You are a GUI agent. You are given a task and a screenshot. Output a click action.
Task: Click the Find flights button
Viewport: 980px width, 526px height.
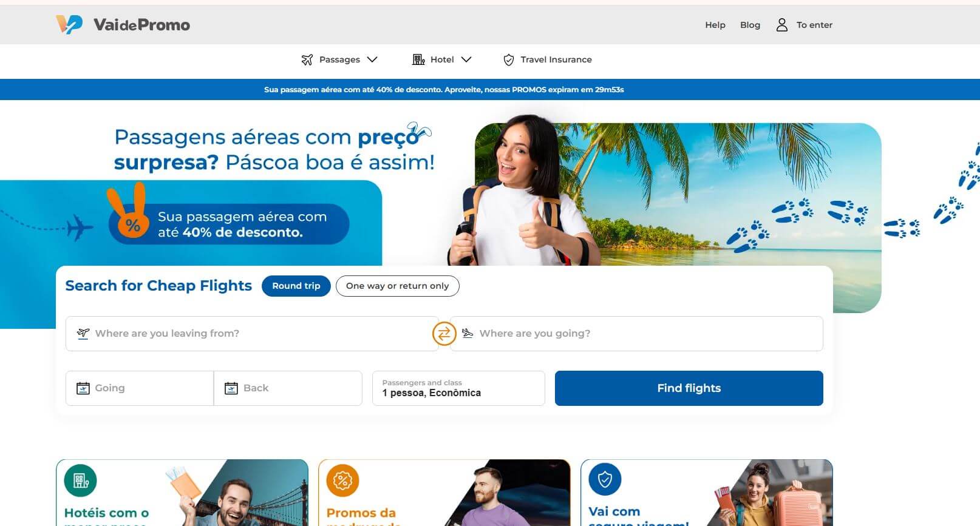pos(689,388)
